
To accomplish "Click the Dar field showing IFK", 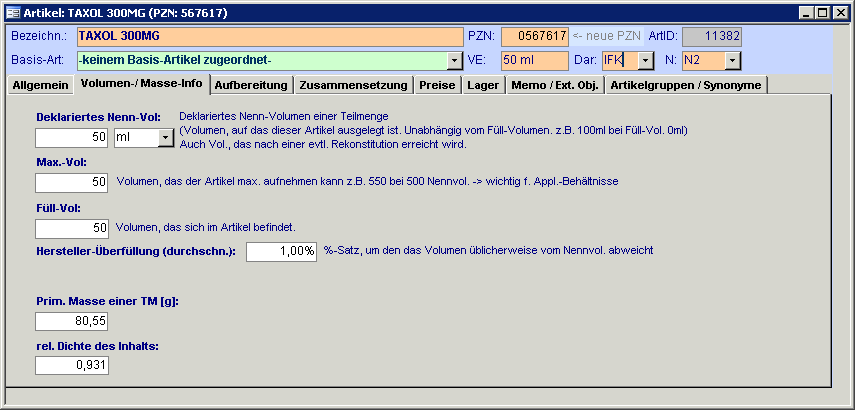I will tap(620, 61).
